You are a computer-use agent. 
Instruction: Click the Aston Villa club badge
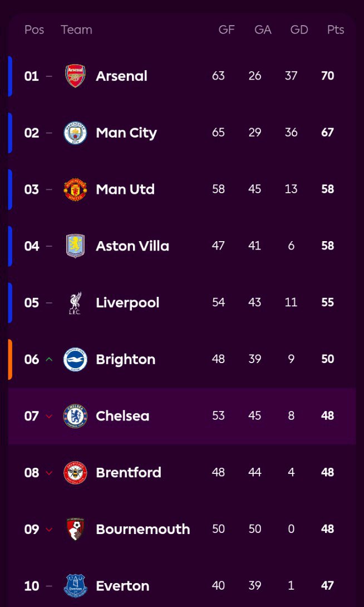75,246
